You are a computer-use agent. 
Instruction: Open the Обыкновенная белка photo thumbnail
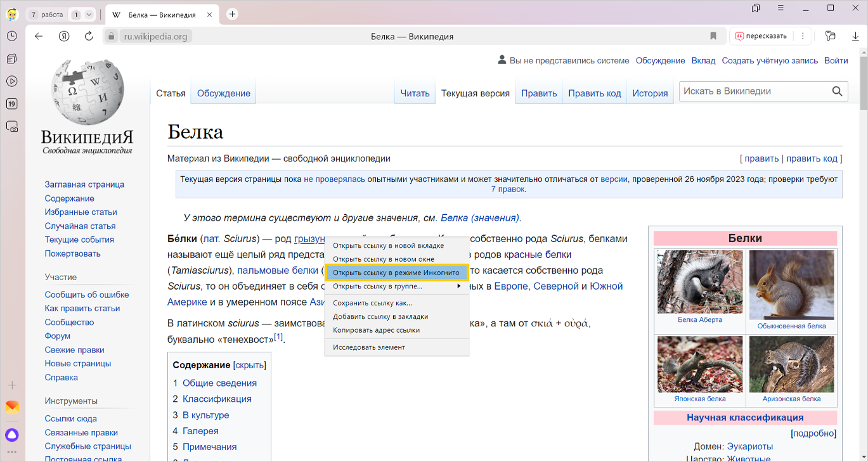[x=791, y=285]
